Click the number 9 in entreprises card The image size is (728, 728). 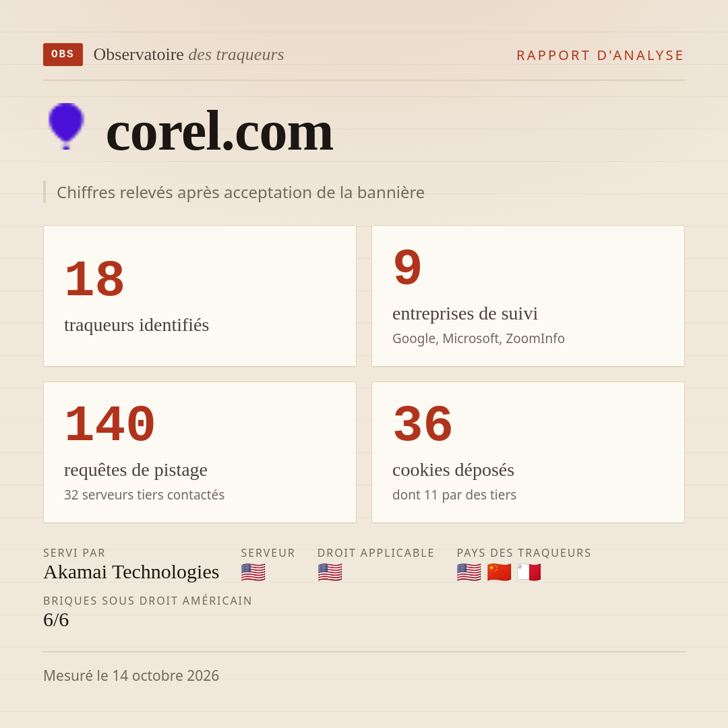click(407, 268)
